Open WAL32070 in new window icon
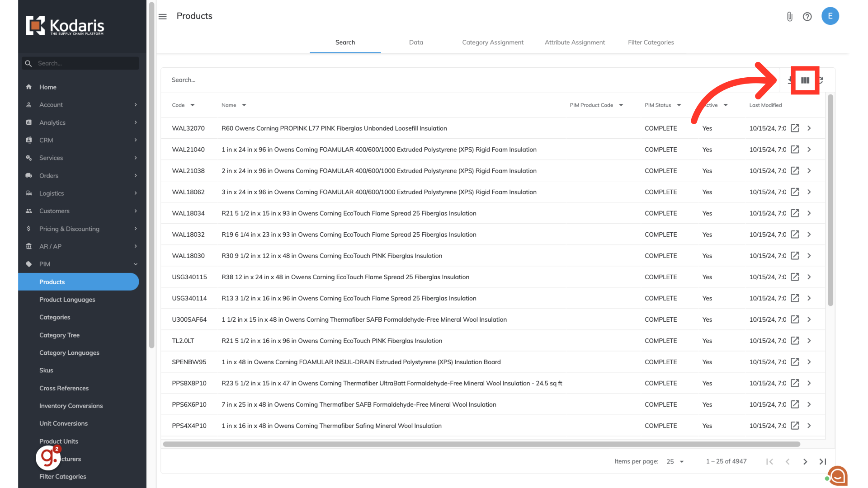Screen dimensions: 868x488 [795, 128]
